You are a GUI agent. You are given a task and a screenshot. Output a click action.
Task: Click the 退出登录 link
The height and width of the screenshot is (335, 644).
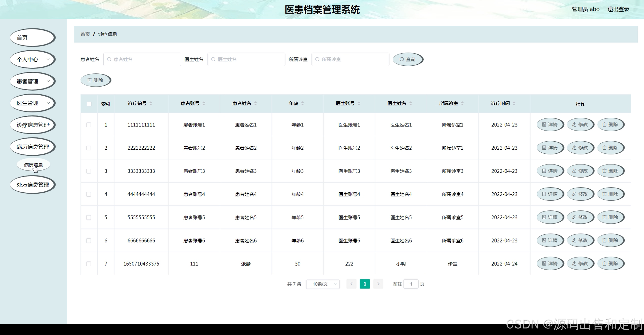tap(618, 9)
